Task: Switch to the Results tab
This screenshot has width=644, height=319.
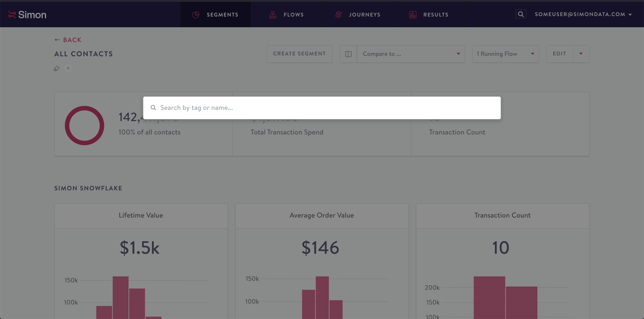Action: (x=436, y=15)
